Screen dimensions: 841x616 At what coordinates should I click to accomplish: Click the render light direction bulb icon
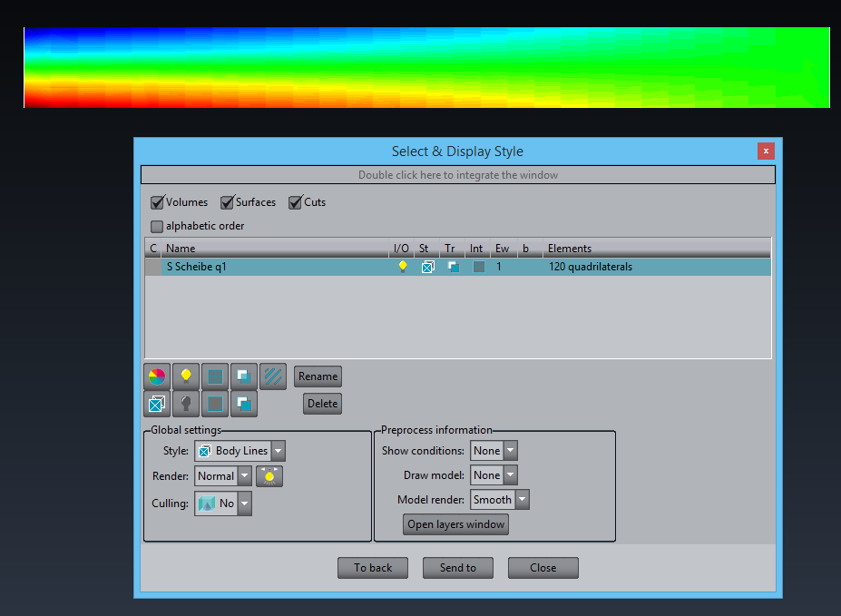pos(269,476)
